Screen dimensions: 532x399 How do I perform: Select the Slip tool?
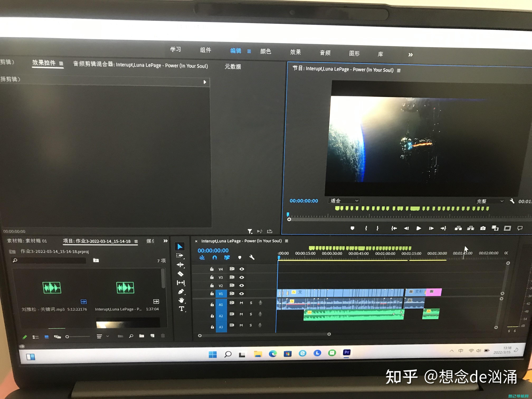(181, 283)
